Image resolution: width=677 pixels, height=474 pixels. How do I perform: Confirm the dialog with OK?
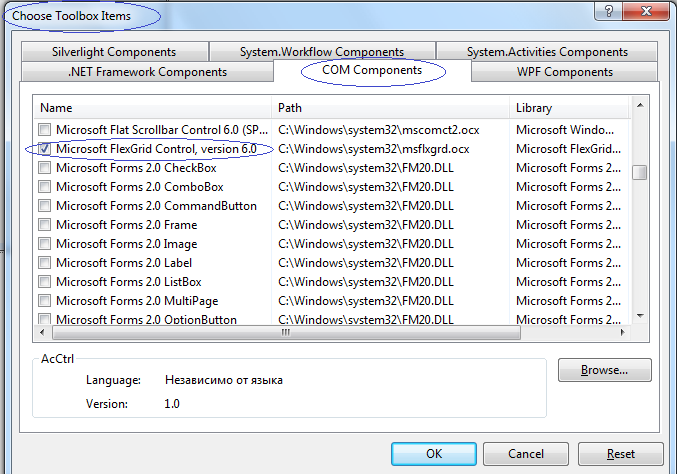point(434,454)
